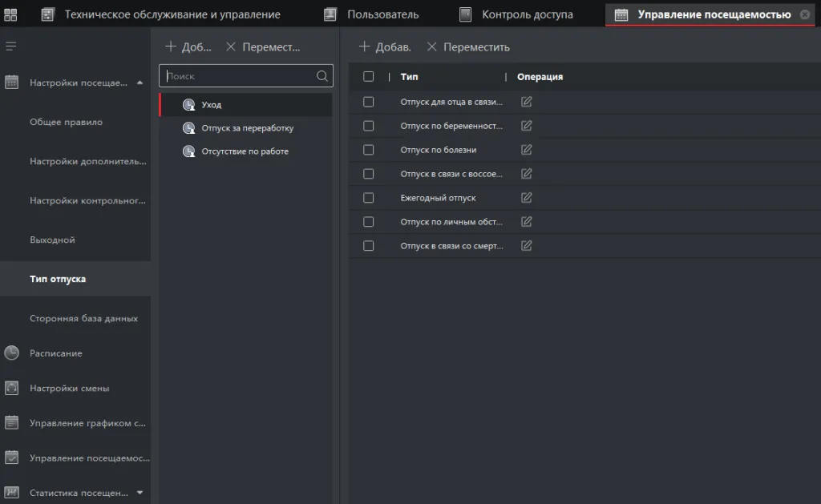Collapse the Настройки посещаемости section arrow

[x=140, y=83]
